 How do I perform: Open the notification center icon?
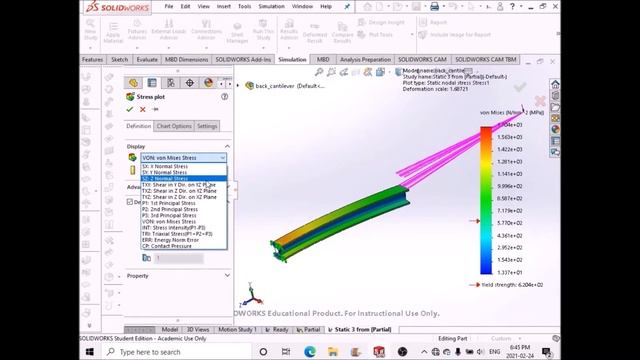(546, 351)
